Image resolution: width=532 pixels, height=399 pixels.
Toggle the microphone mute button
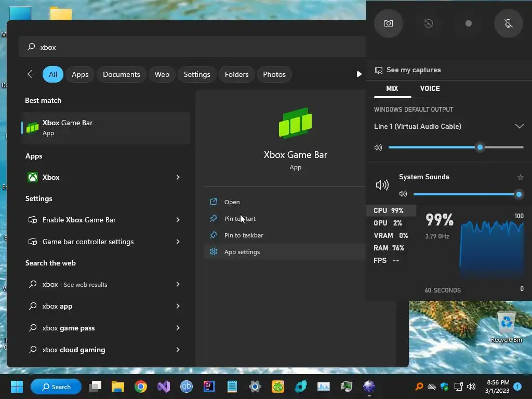click(x=508, y=23)
